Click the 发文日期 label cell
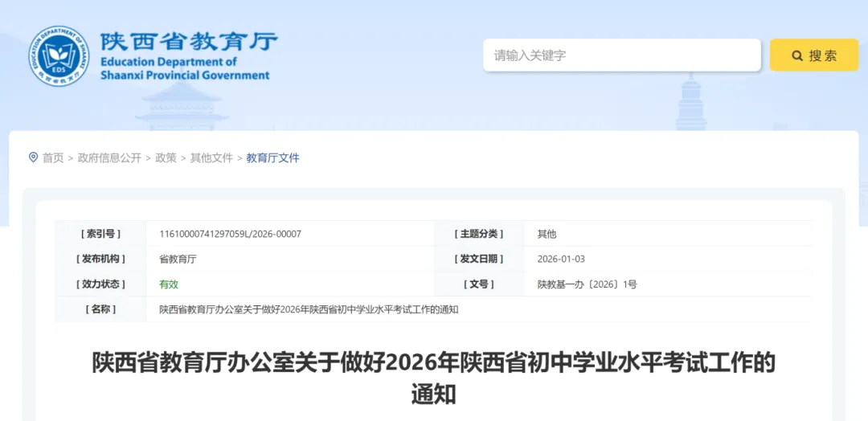 pyautogui.click(x=479, y=259)
